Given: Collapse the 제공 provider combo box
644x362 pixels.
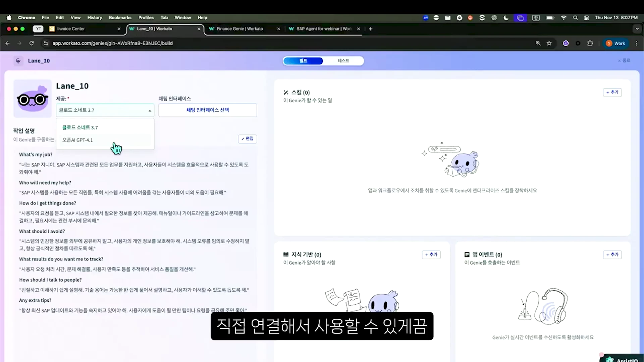Looking at the screenshot, I should point(105,110).
